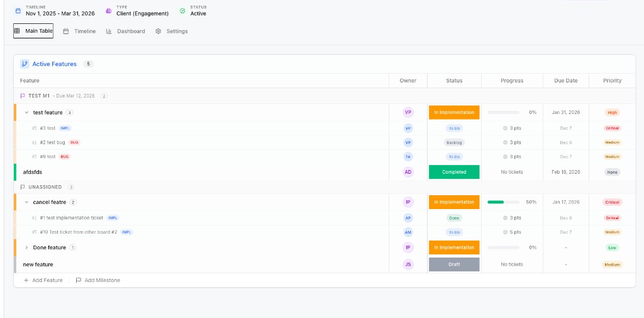Collapse the test feature row
The height and width of the screenshot is (318, 644).
point(26,113)
